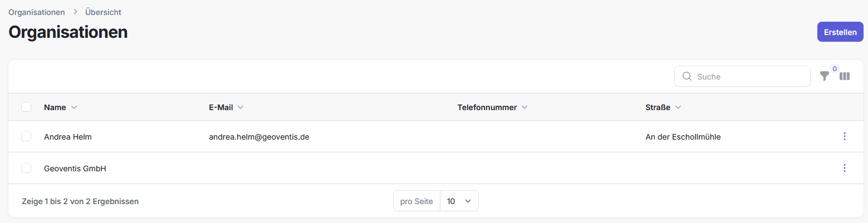
Task: Open the pro Seite 10 dropdown
Action: click(459, 201)
